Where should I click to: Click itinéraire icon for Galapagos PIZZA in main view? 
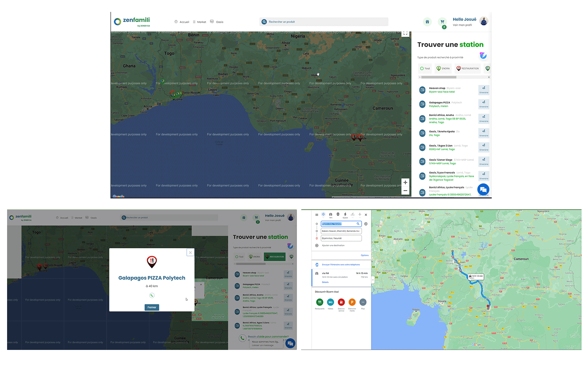[x=484, y=104]
